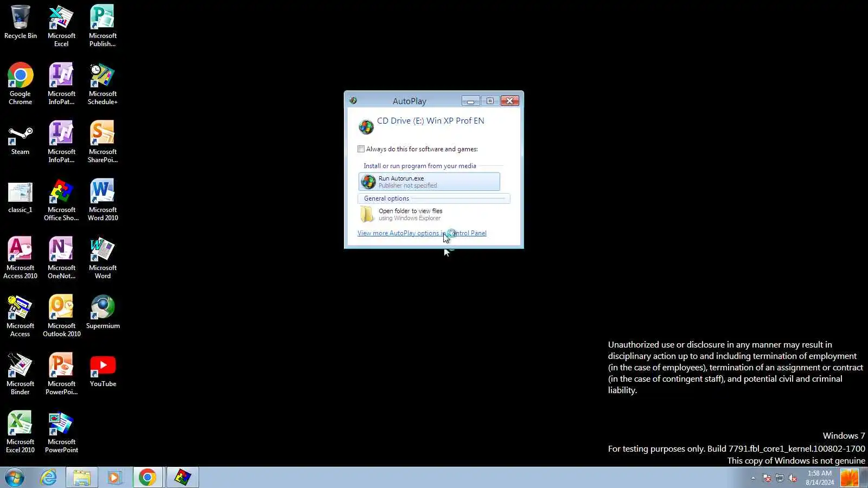Screen dimensions: 868x488
Task: Click the Action Center flag tray icon
Action: coord(767,478)
